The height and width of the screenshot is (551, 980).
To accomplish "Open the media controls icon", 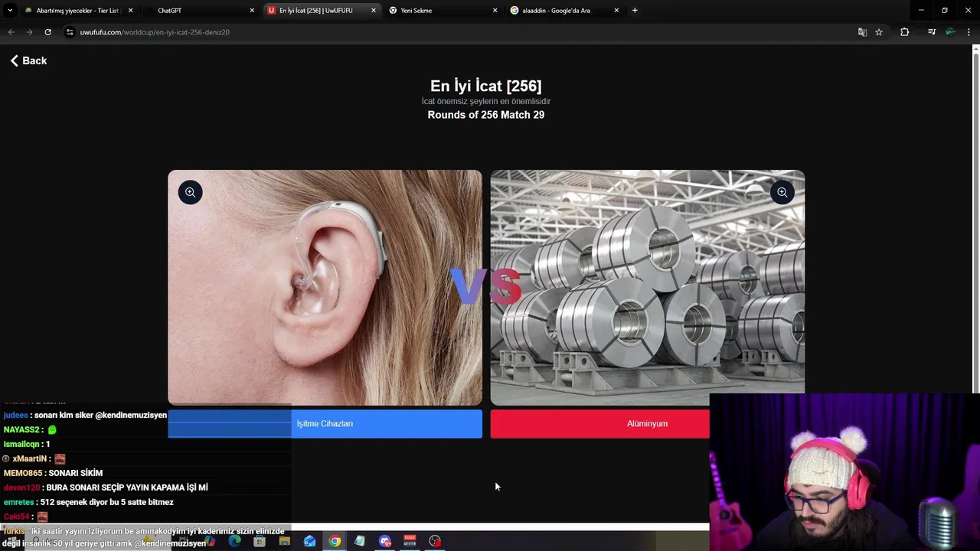I will (932, 32).
